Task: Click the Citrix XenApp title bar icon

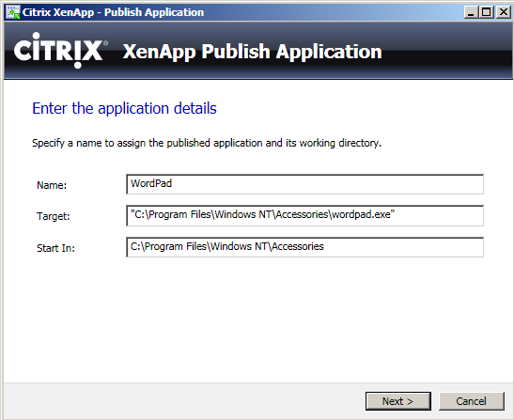Action: tap(13, 12)
